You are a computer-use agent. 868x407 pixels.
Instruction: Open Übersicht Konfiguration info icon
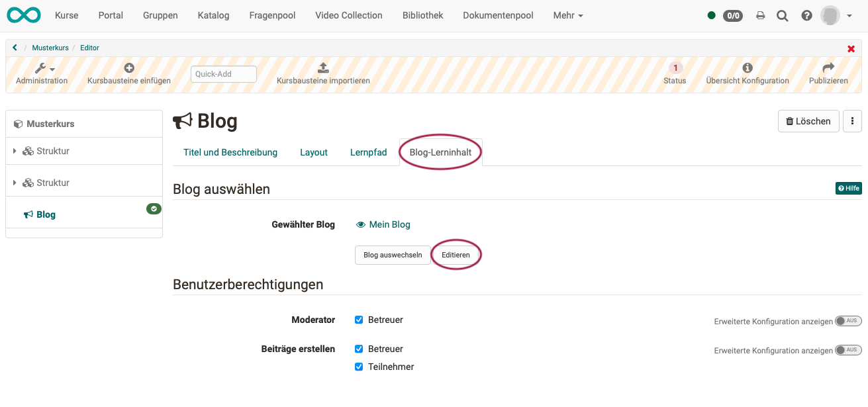pos(747,66)
